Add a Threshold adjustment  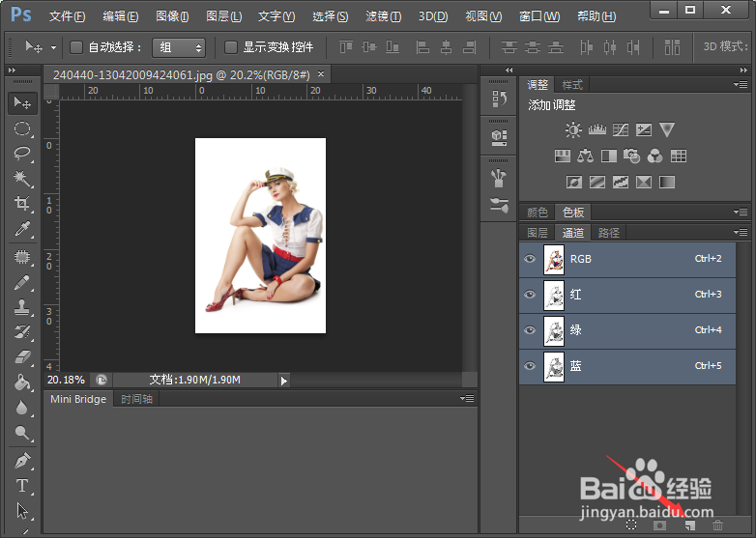(621, 182)
